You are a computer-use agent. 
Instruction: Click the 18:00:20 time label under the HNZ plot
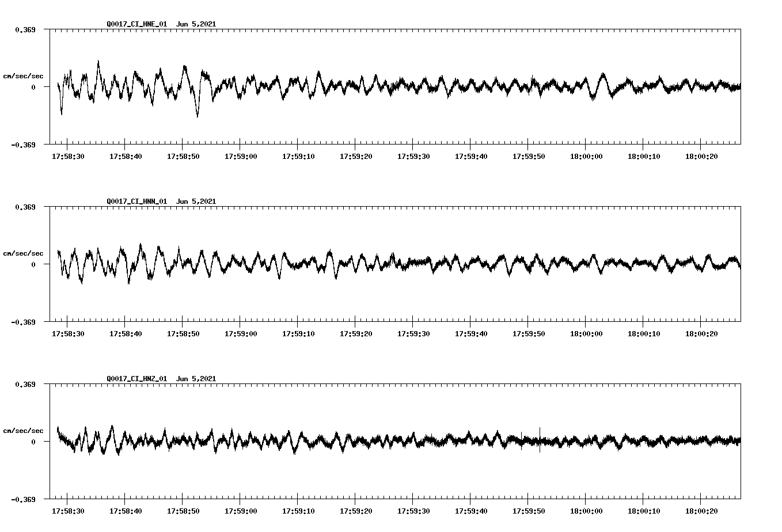click(x=701, y=511)
